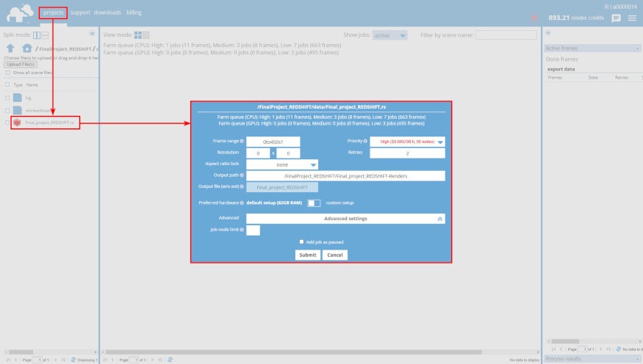This screenshot has width=643, height=364.
Task: Click the render credits balance
Action: 576,18
